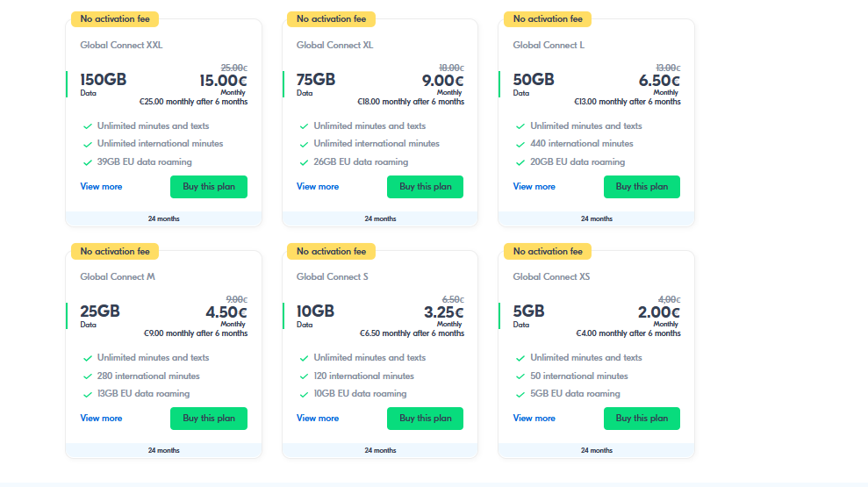The image size is (868, 487).
Task: Click the No activation fee badge on S plan
Action: click(x=331, y=251)
